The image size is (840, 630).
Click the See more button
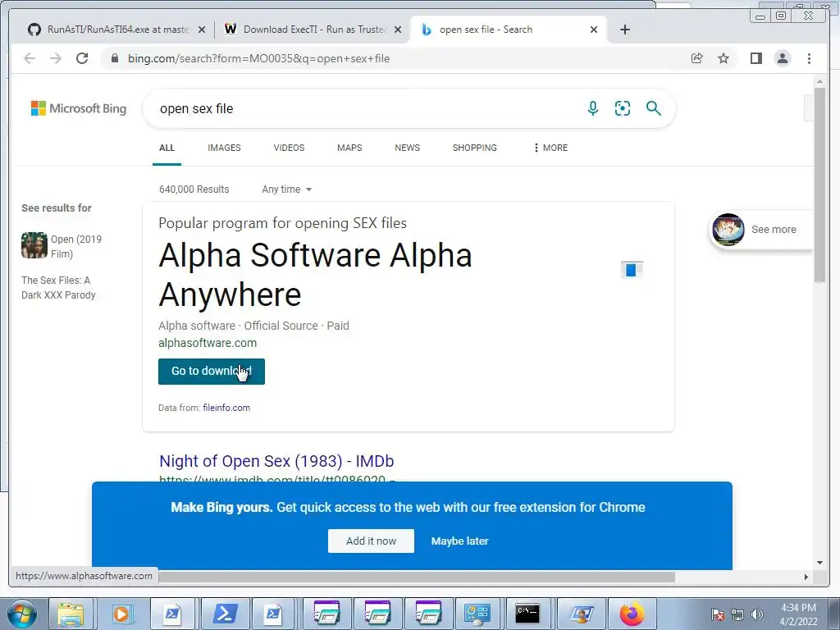(x=762, y=230)
